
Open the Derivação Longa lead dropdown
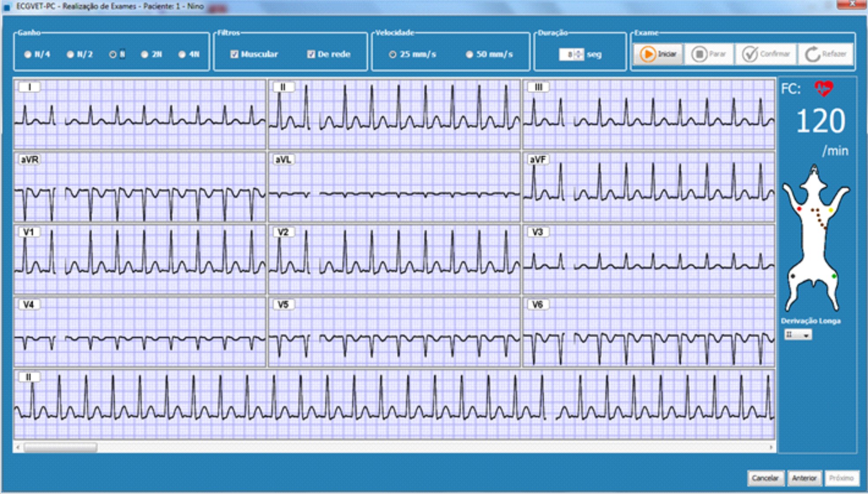(798, 335)
